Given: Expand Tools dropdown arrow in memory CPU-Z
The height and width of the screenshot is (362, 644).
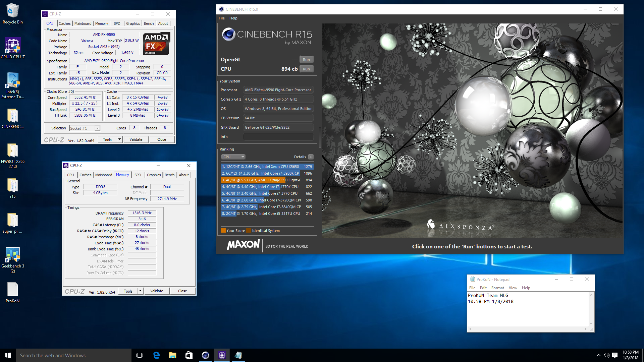Looking at the screenshot, I should pyautogui.click(x=141, y=291).
